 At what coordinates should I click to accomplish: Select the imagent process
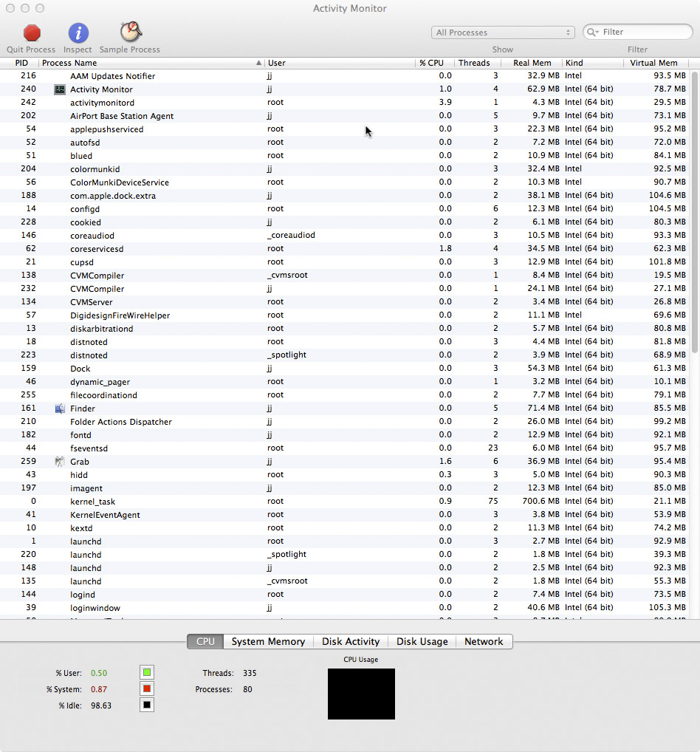(x=346, y=488)
